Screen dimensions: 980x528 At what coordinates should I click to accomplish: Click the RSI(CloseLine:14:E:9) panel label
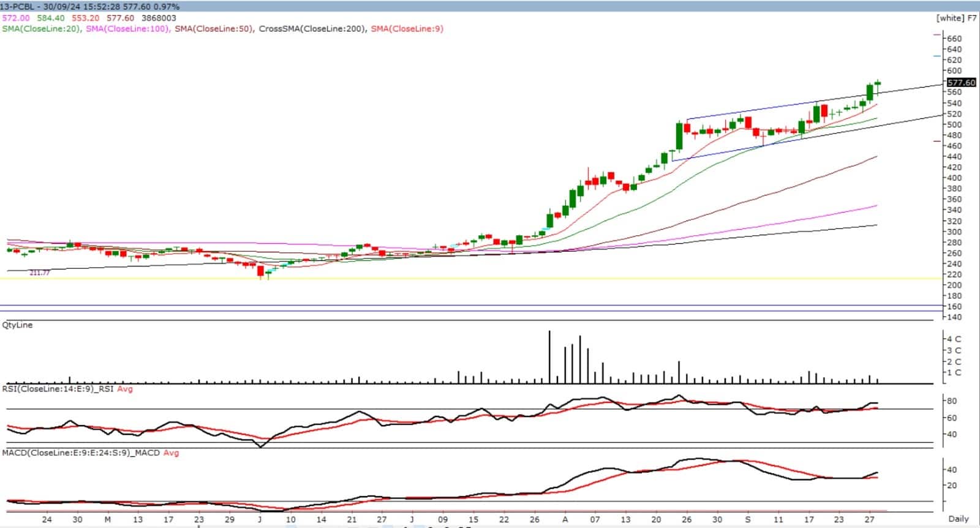pyautogui.click(x=58, y=389)
